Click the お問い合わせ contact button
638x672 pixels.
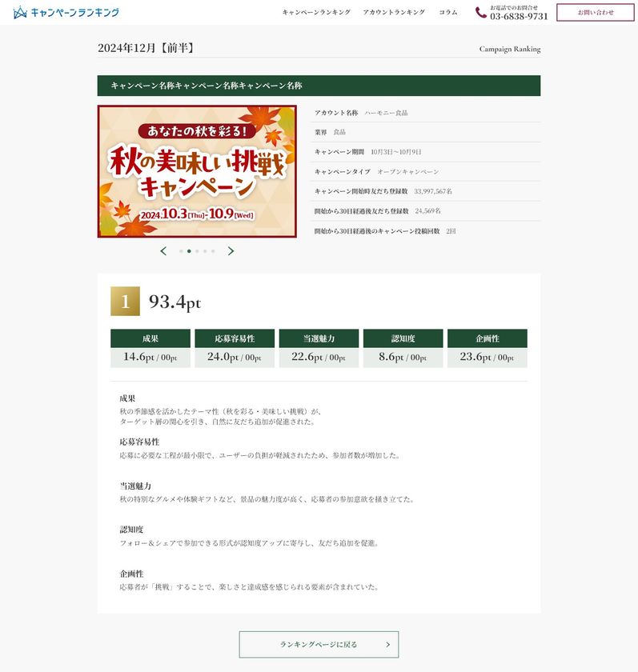point(596,13)
